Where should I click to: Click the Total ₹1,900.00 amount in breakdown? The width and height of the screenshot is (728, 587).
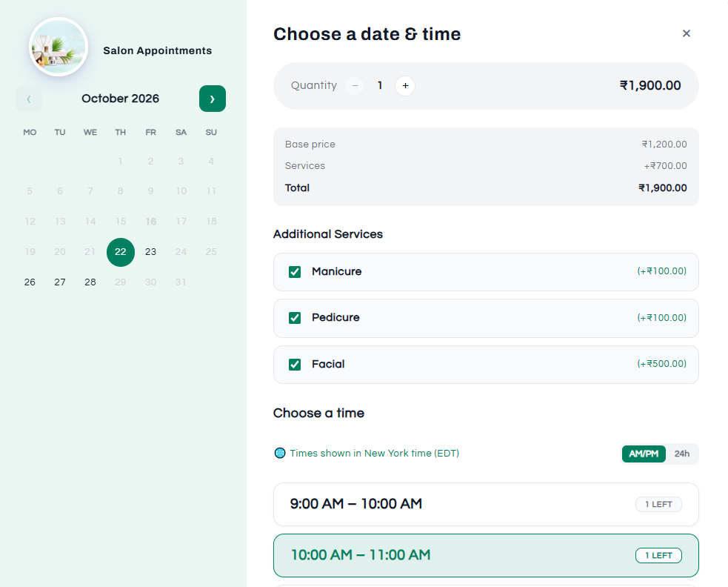point(663,188)
